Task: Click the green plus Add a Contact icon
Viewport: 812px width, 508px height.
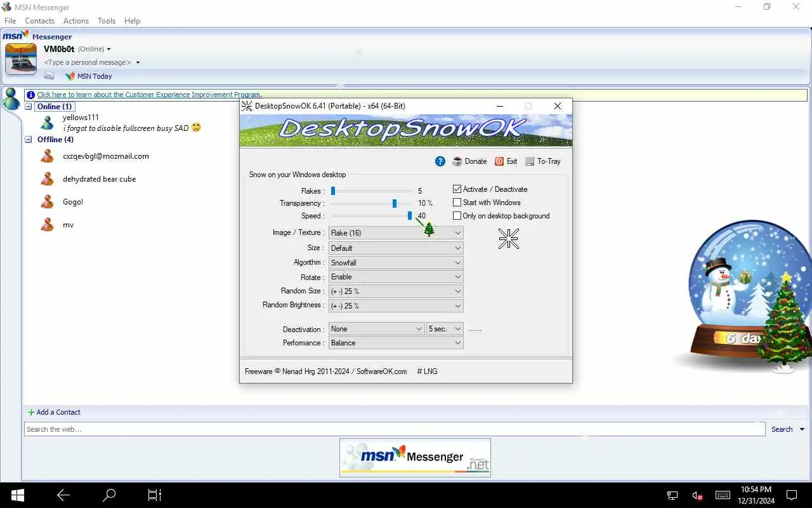Action: [x=31, y=412]
